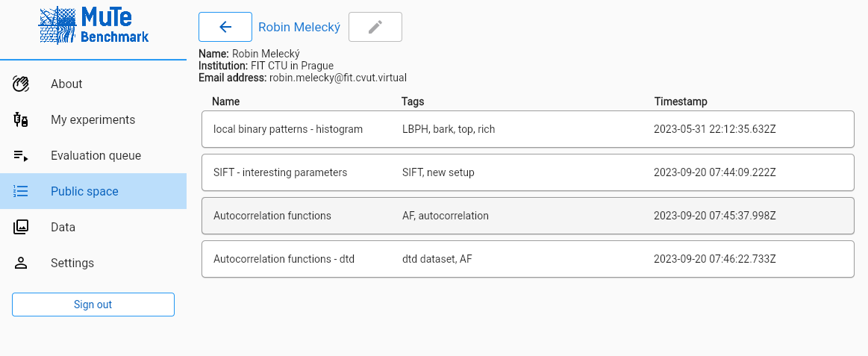868x356 pixels.
Task: Click the pencil edit button
Action: point(375,27)
